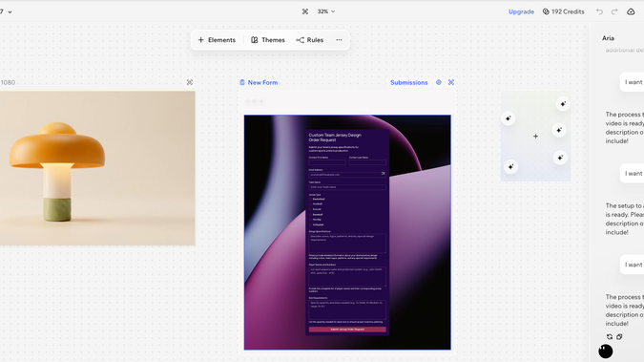Click the New Form frame title

(263, 82)
